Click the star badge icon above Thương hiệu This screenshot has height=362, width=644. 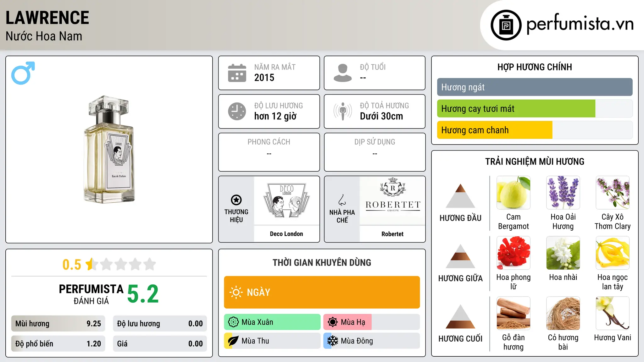point(236,200)
